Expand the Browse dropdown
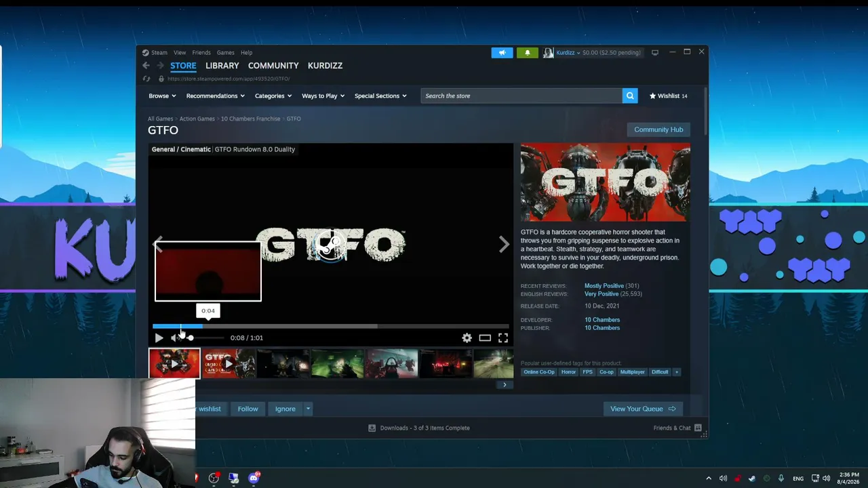The height and width of the screenshot is (488, 868). click(162, 96)
